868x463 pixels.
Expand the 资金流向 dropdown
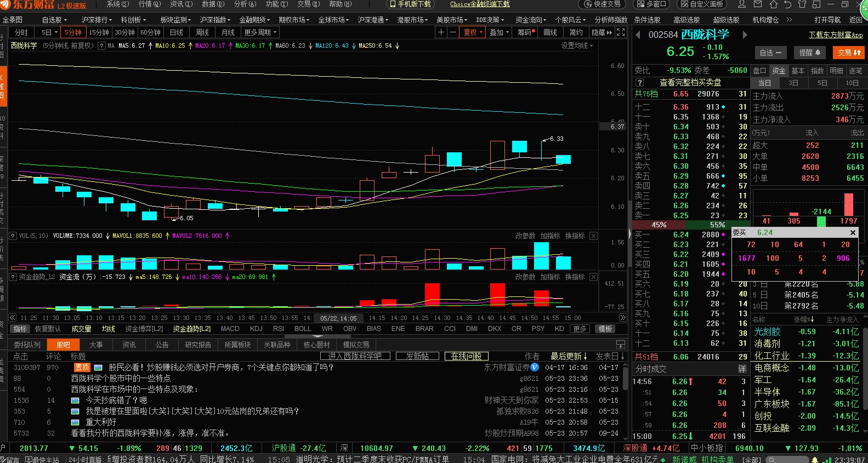pyautogui.click(x=531, y=20)
